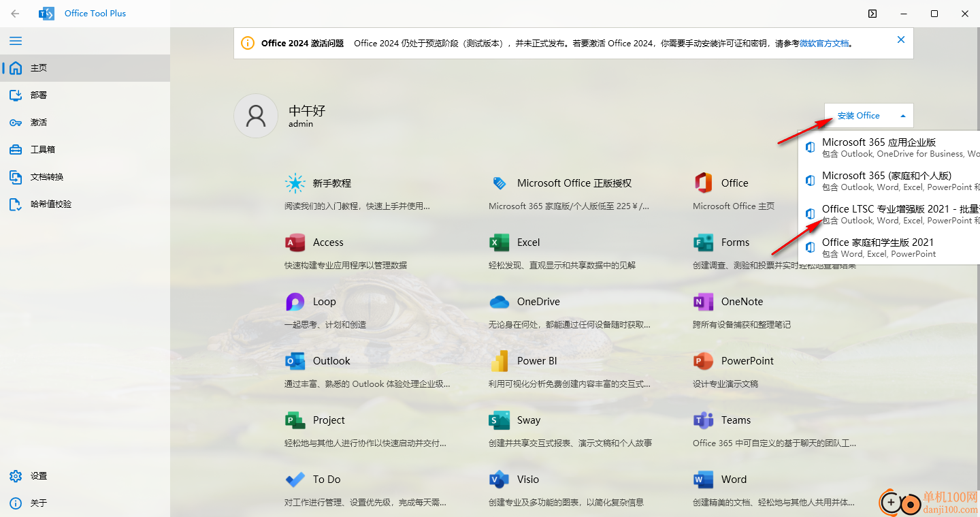Open the Office logo icon
980x517 pixels.
click(703, 183)
